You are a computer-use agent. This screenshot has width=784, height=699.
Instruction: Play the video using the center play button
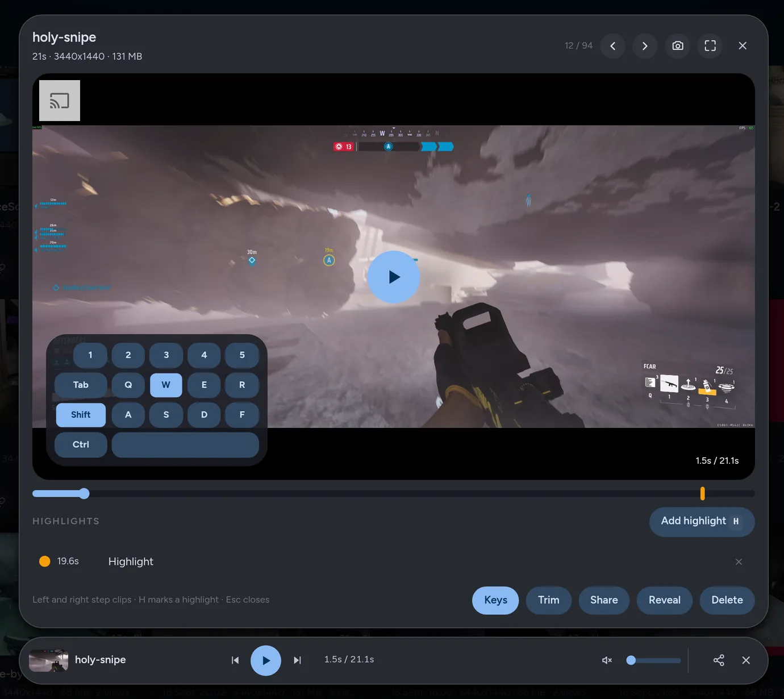[x=394, y=277]
